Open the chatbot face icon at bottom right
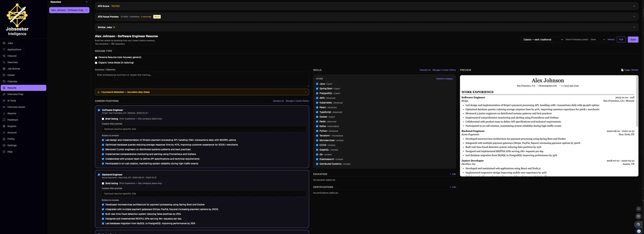The width and height of the screenshot is (644, 234). (639, 231)
